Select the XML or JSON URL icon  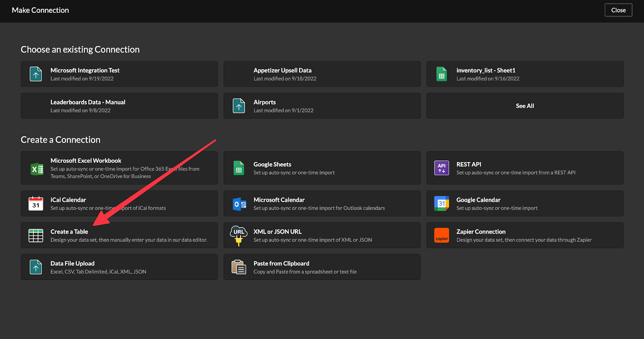[239, 235]
